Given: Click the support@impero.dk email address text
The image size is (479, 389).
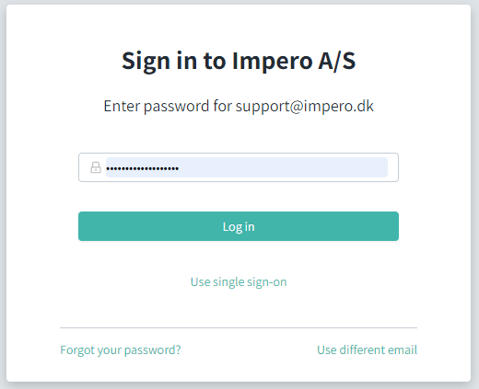Looking at the screenshot, I should [305, 106].
